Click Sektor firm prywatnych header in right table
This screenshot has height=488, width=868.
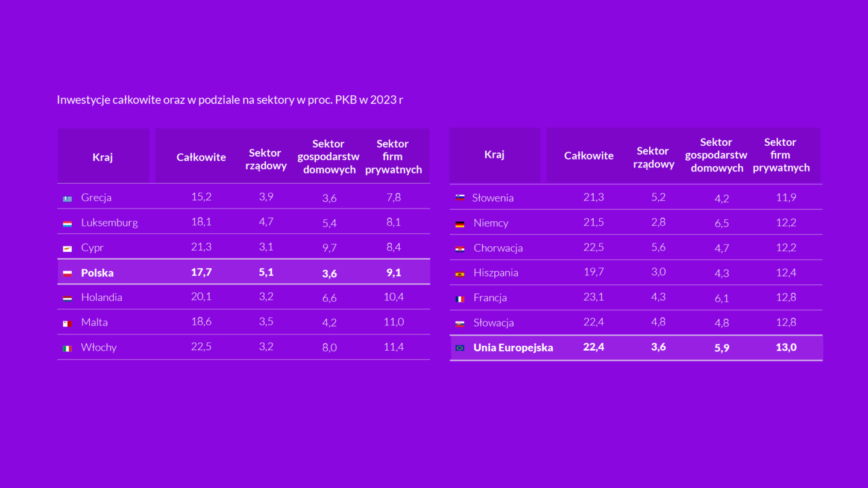tap(781, 155)
